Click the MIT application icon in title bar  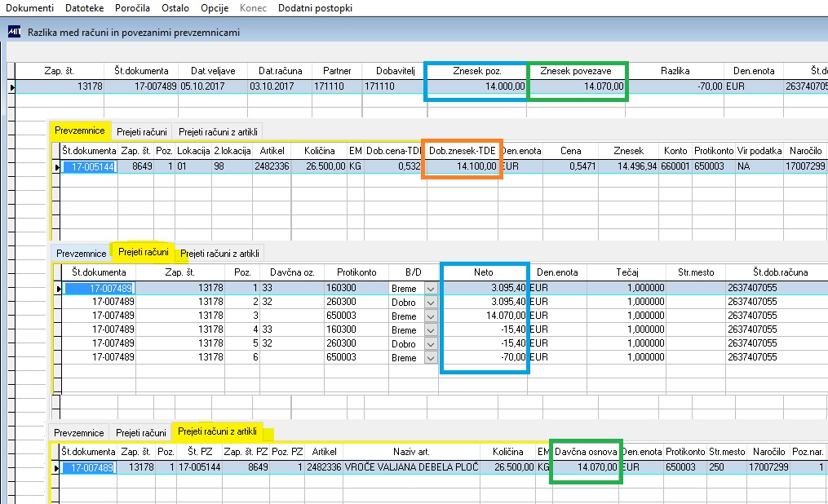click(x=14, y=32)
